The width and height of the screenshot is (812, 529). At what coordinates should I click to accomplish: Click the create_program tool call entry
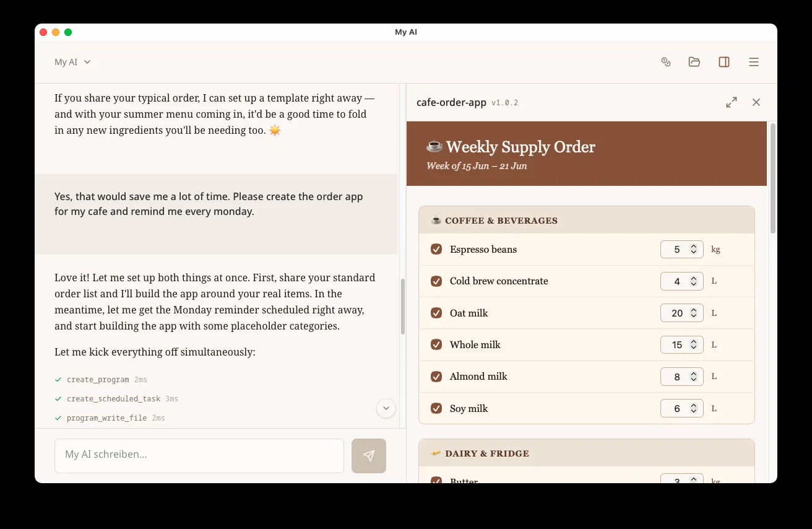pos(100,379)
